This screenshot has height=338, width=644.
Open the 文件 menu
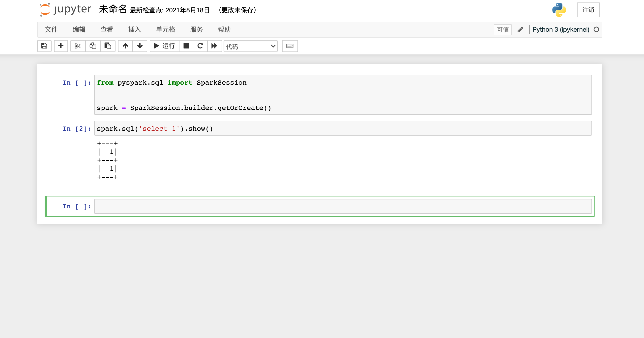(x=51, y=29)
